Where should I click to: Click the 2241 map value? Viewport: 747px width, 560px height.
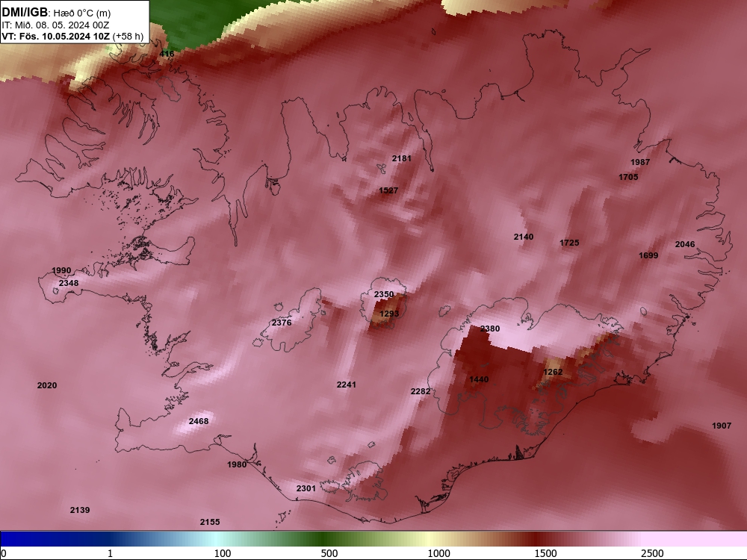(x=347, y=385)
